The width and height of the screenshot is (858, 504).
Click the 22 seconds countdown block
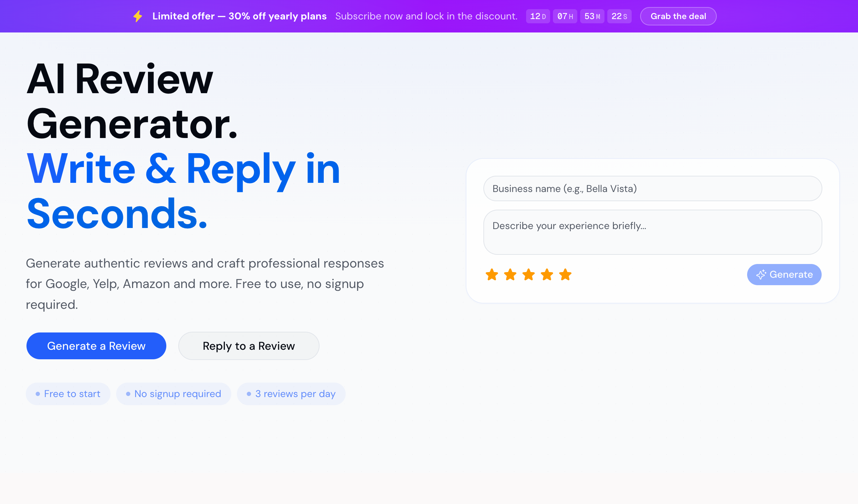(619, 16)
